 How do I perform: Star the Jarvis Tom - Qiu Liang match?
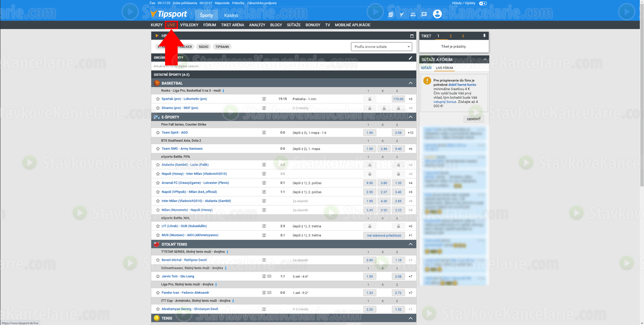tap(158, 276)
